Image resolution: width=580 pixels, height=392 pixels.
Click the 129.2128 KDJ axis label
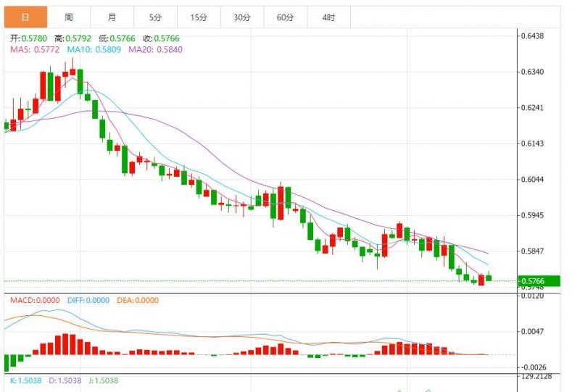coord(536,376)
